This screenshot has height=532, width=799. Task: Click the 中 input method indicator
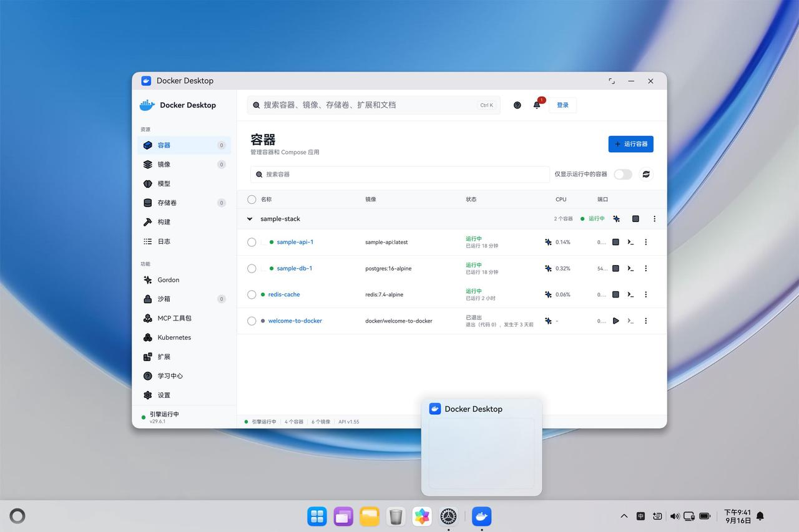[x=640, y=516]
